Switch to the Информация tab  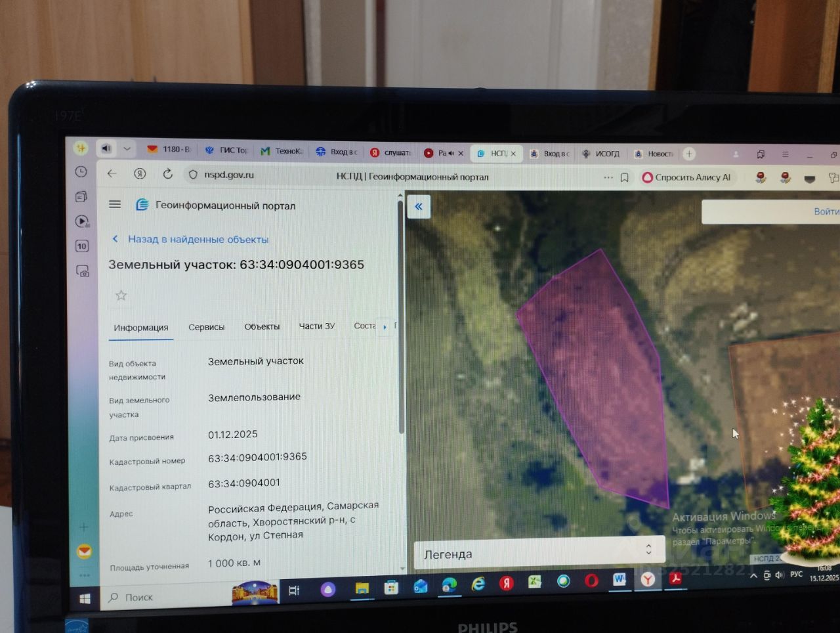(x=141, y=328)
